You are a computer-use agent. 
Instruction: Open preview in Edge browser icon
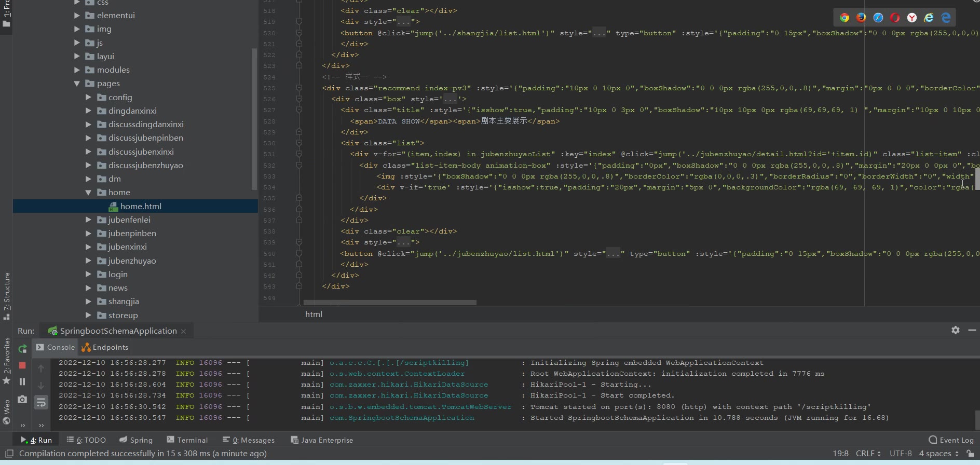946,18
